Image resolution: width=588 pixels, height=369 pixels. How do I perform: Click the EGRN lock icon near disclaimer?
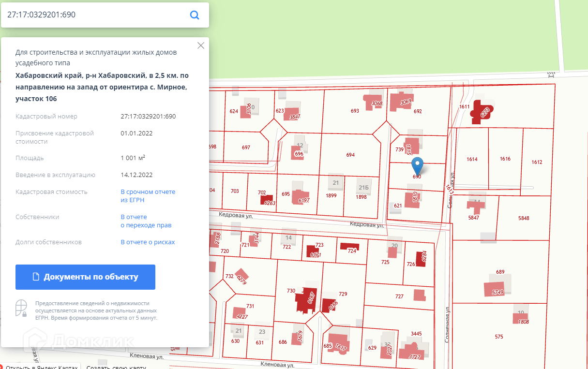pos(21,308)
